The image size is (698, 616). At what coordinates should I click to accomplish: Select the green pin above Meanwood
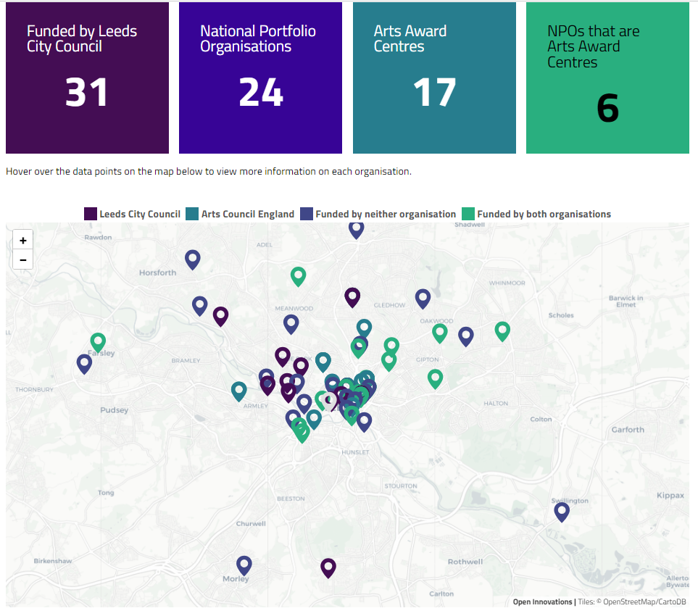pyautogui.click(x=298, y=277)
